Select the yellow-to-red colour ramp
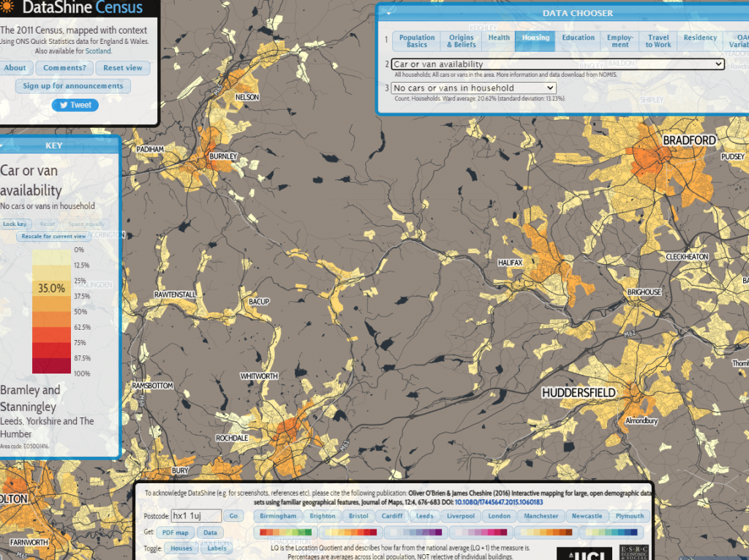 point(350,532)
